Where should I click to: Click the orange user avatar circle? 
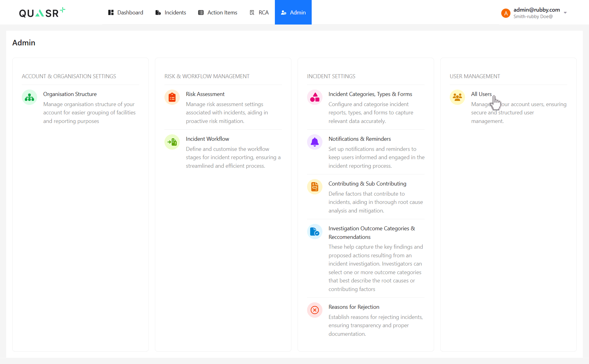pyautogui.click(x=506, y=13)
